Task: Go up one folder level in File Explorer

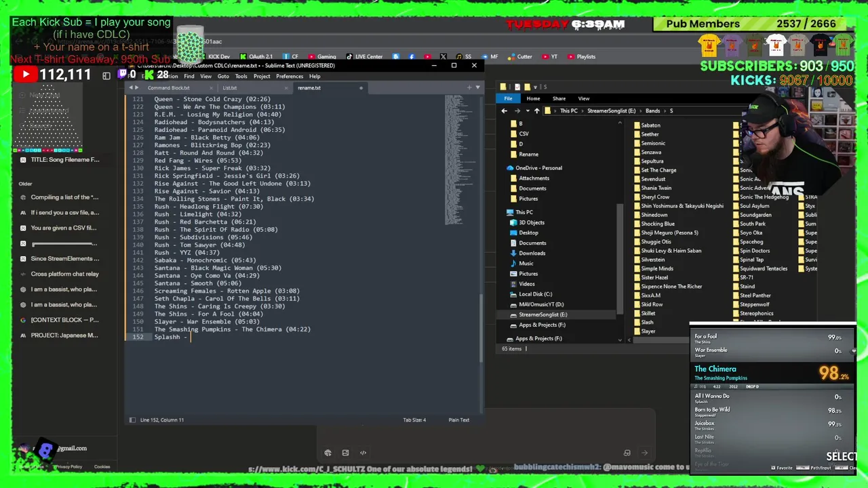Action: point(536,110)
